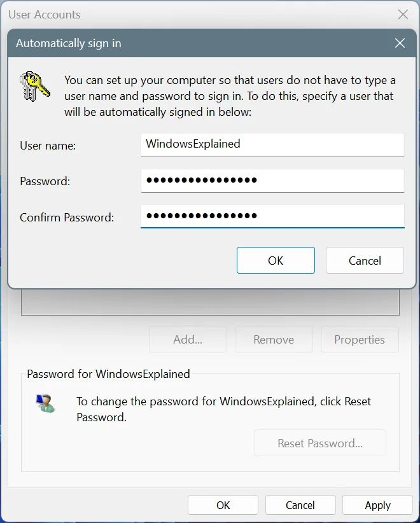Cancel the Automatically sign in dialog

tap(365, 260)
